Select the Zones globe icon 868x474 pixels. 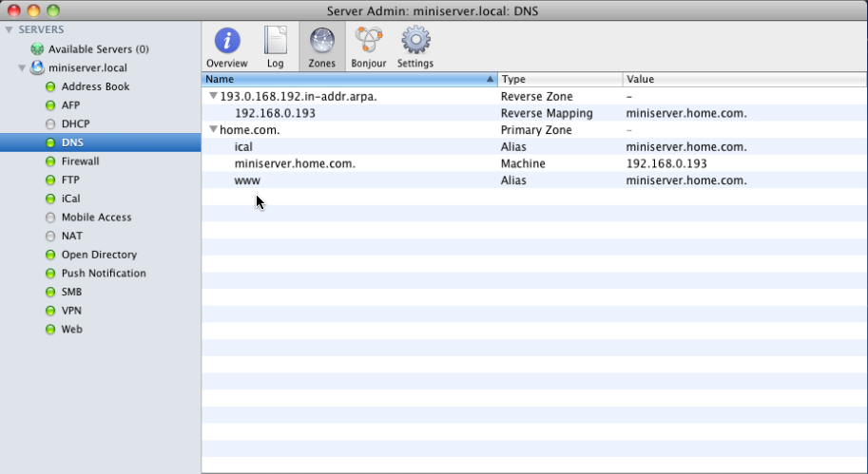tap(321, 41)
